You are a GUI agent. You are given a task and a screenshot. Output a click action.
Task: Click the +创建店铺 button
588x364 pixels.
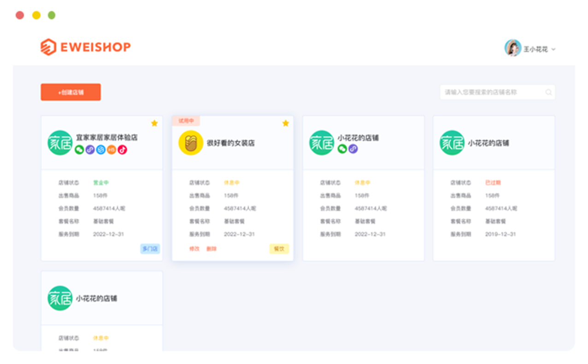71,92
